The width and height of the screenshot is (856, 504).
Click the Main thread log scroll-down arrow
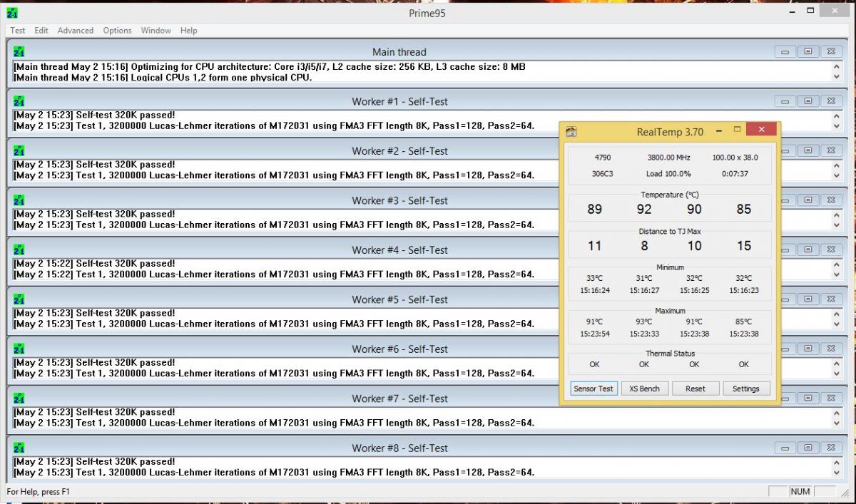pos(837,76)
